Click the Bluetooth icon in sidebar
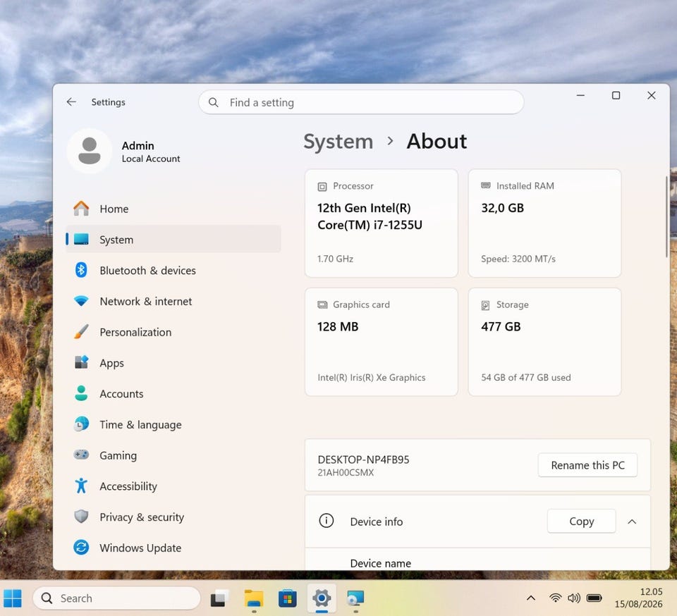This screenshot has height=616, width=677. (x=81, y=270)
